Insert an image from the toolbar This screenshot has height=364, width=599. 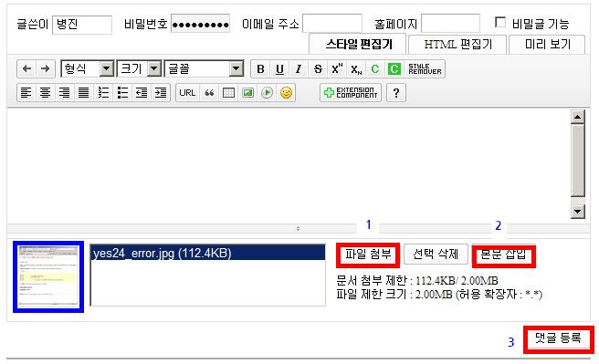coord(247,93)
